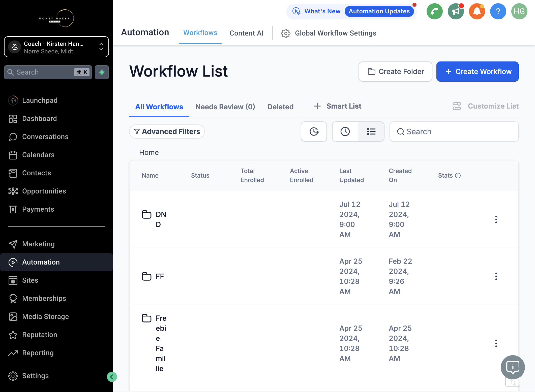Sort by Created On column header
Viewport: 535px width, 392px height.
[400, 176]
